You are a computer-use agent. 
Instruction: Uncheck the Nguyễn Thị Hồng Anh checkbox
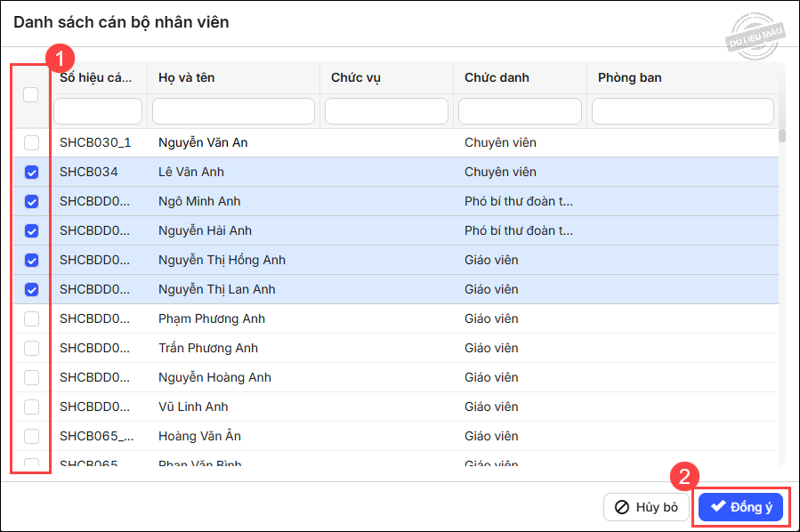coord(31,260)
